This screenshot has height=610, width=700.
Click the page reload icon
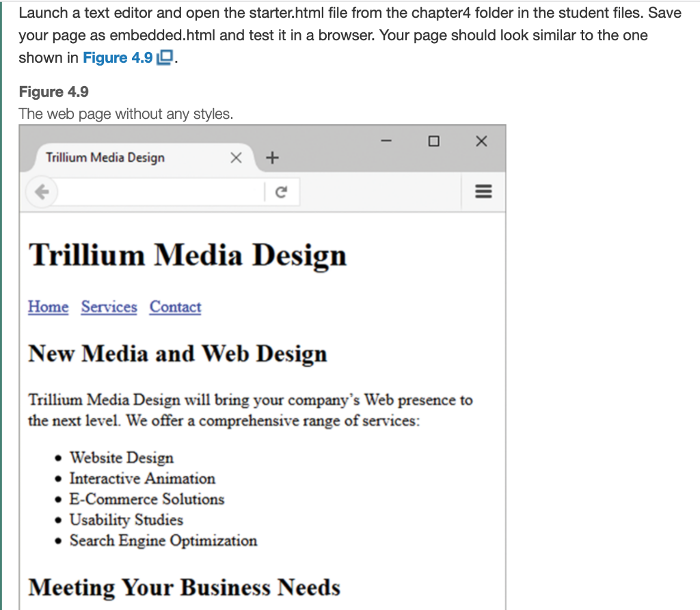(282, 192)
